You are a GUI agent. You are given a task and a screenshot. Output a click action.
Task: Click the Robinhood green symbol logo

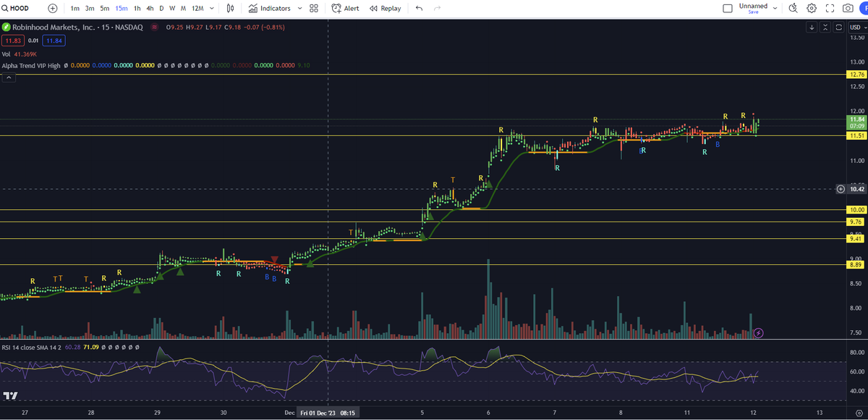click(7, 27)
